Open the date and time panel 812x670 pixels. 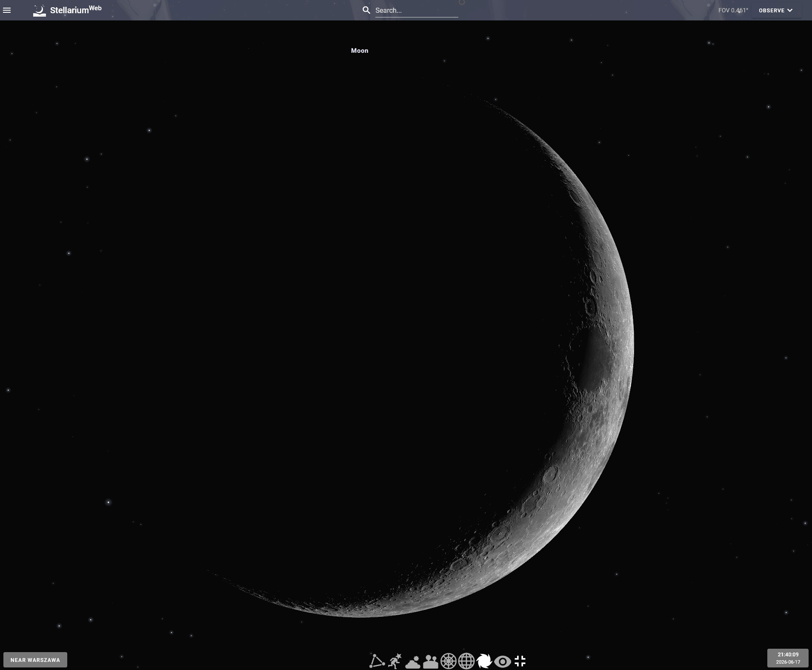(x=788, y=658)
